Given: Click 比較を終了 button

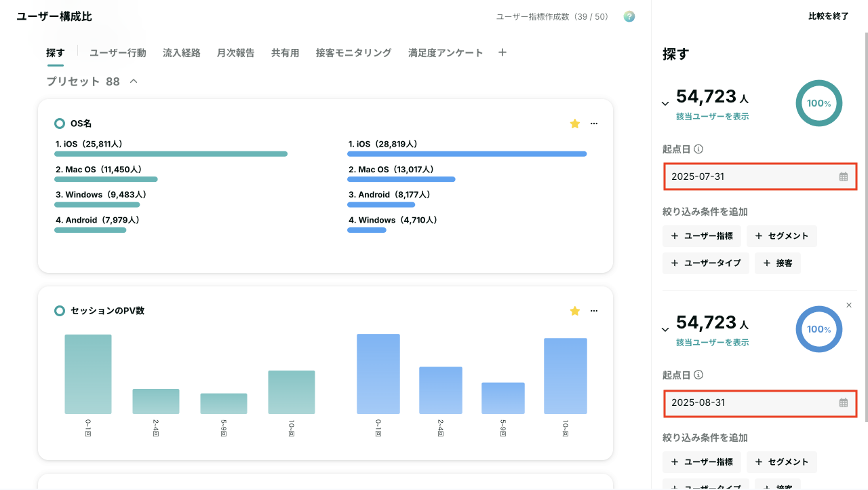Looking at the screenshot, I should (x=829, y=16).
